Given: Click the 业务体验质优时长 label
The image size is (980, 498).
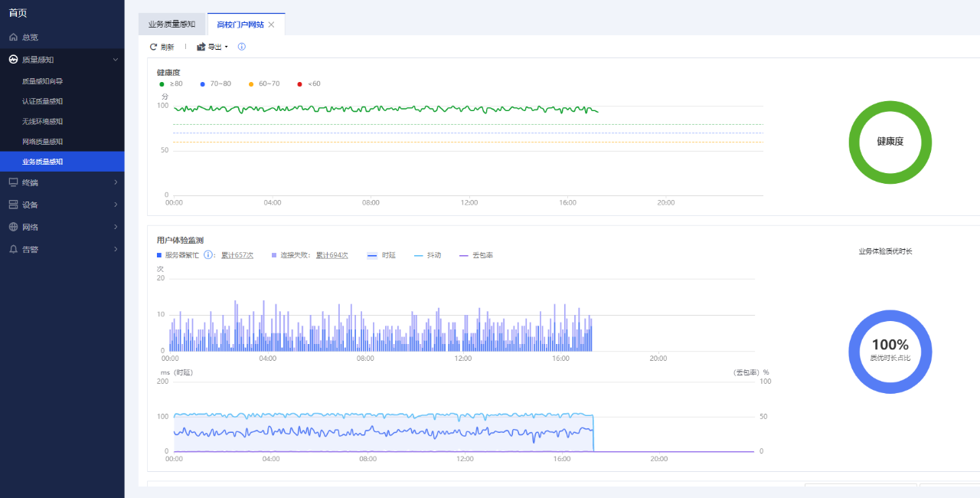Looking at the screenshot, I should tap(886, 251).
